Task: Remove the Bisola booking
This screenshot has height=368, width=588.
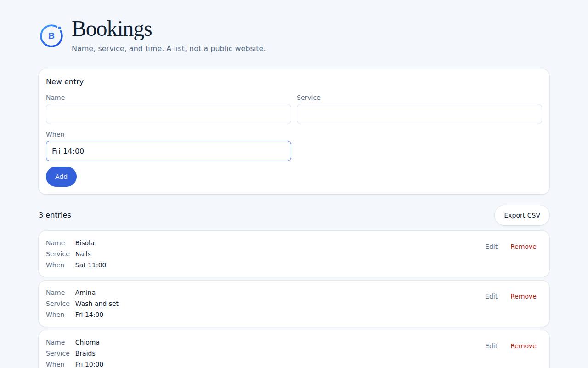Action: [x=523, y=247]
